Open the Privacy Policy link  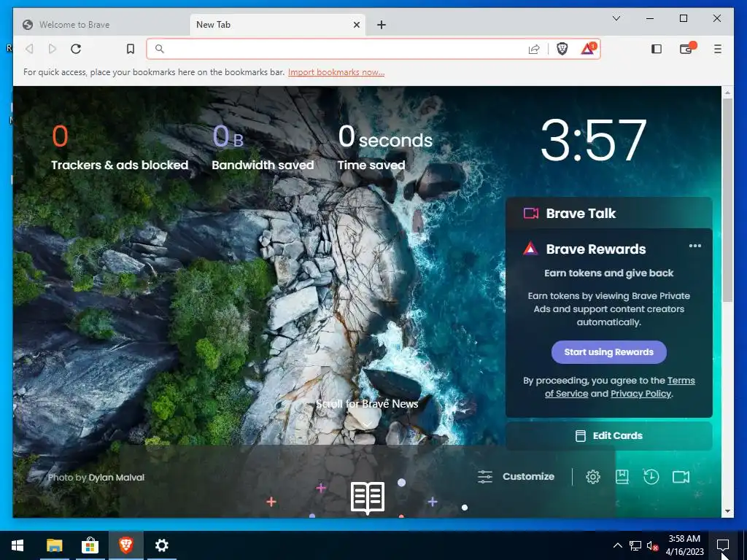point(640,394)
